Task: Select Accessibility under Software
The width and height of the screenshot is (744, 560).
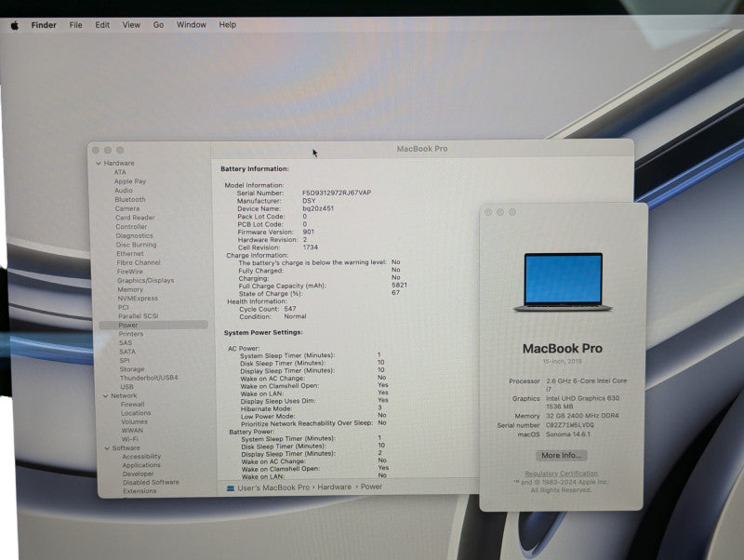Action: [141, 457]
